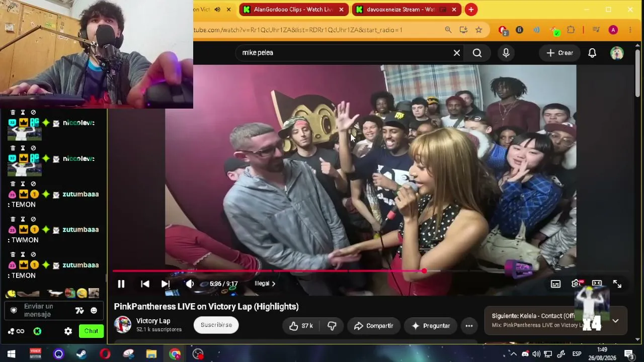Open the Windows notification center
The image size is (644, 362).
pyautogui.click(x=628, y=354)
